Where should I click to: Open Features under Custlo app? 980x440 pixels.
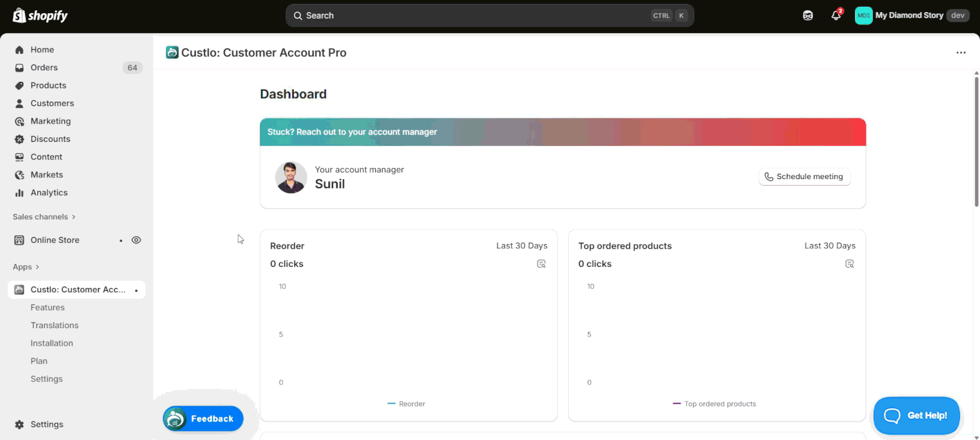[x=47, y=308]
